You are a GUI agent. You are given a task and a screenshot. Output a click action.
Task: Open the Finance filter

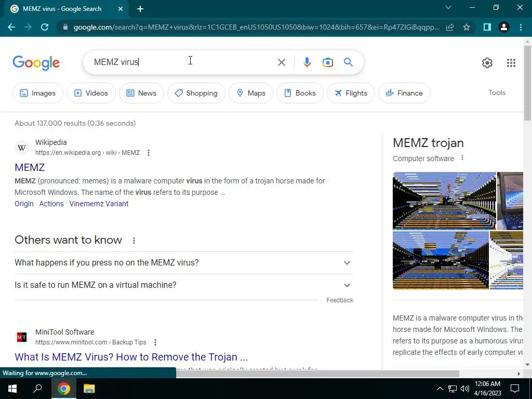click(x=404, y=93)
